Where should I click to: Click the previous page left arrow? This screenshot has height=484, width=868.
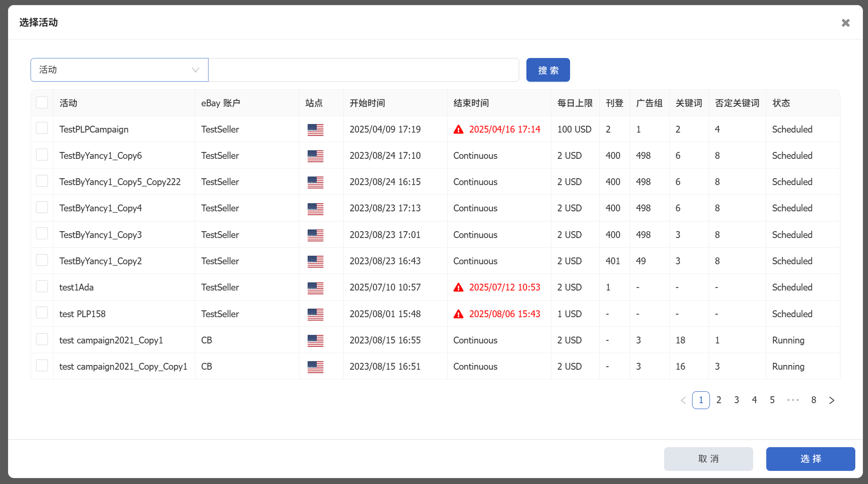[683, 400]
